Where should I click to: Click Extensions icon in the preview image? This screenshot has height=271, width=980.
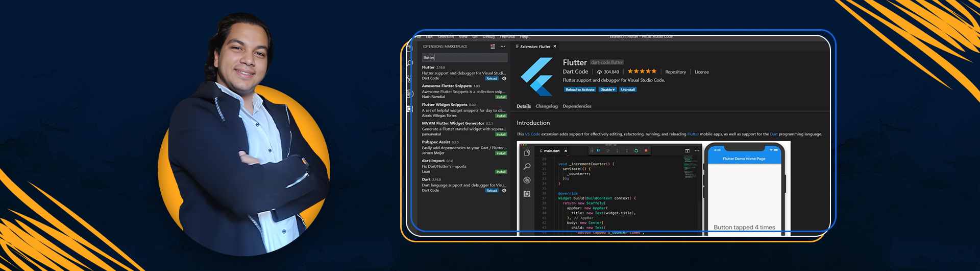point(527,194)
